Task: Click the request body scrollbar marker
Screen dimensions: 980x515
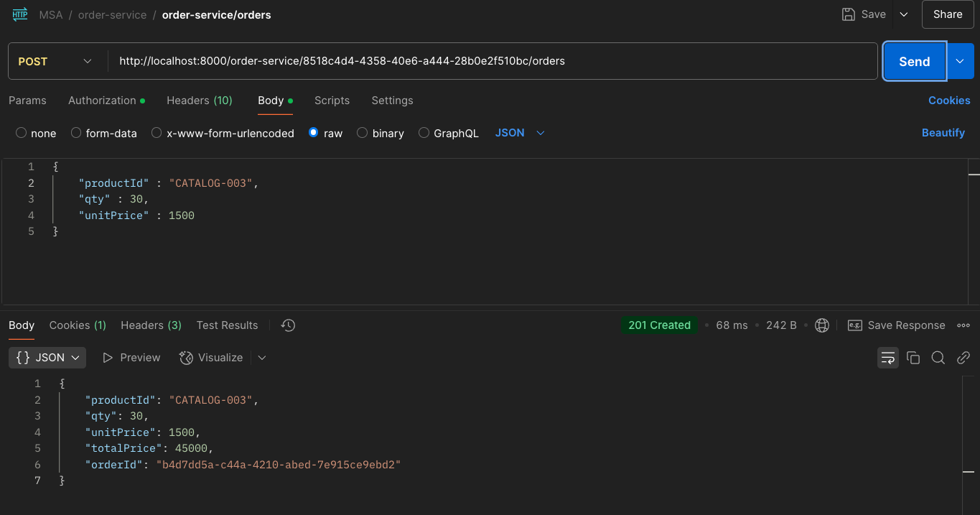Action: click(x=974, y=174)
